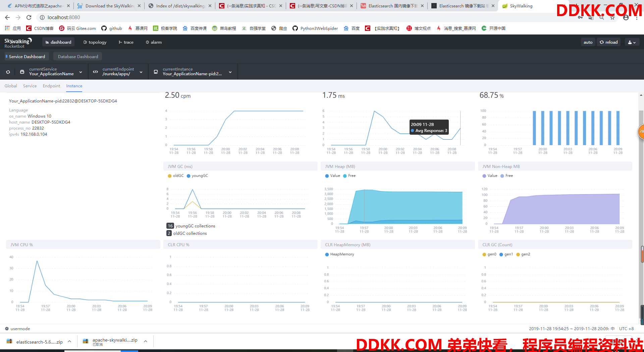Toggle JVM Non-Heap Free legend
Image resolution: width=644 pixels, height=352 pixels.
(506, 176)
